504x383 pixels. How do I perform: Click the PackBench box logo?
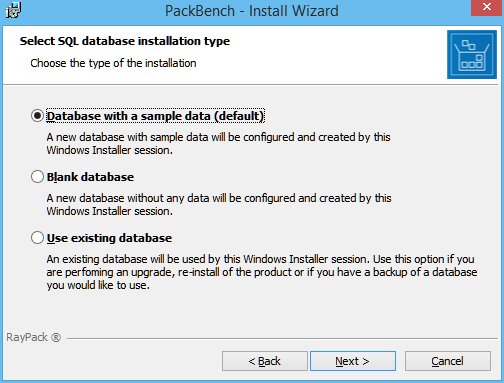[472, 54]
